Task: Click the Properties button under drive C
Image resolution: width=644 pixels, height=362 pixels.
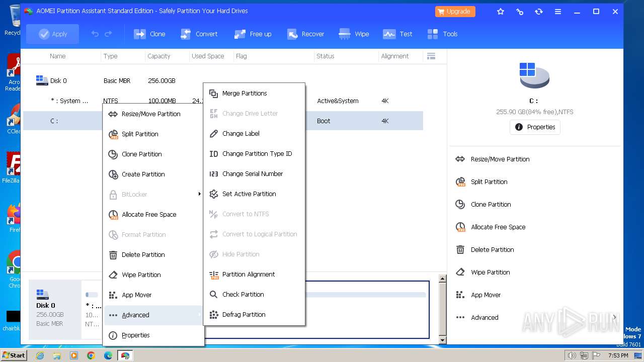Action: click(x=535, y=127)
